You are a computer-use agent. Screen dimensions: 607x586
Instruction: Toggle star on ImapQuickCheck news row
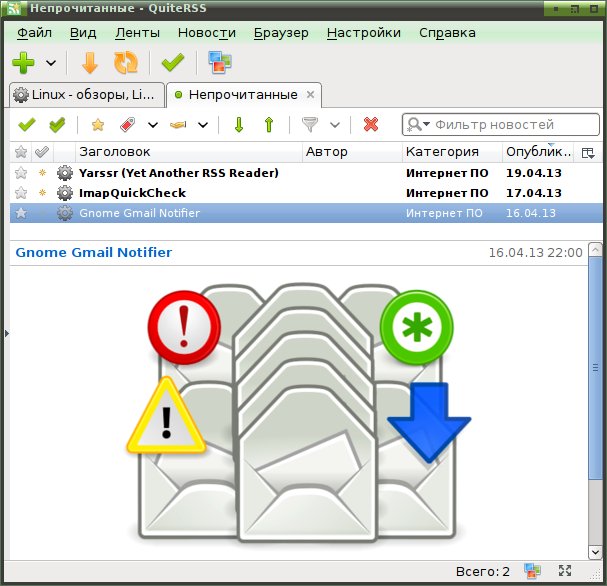21,193
